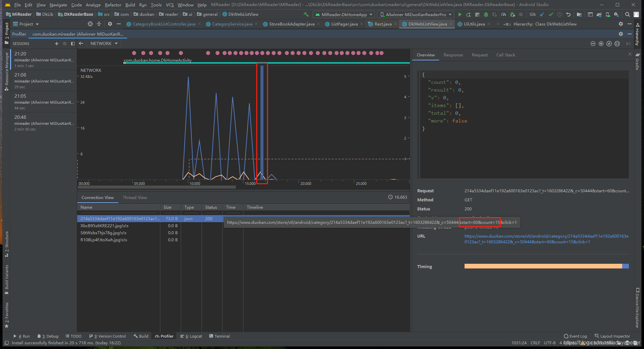Toggle the Structure side tool window
The height and width of the screenshot is (349, 644).
pyautogui.click(x=6, y=244)
